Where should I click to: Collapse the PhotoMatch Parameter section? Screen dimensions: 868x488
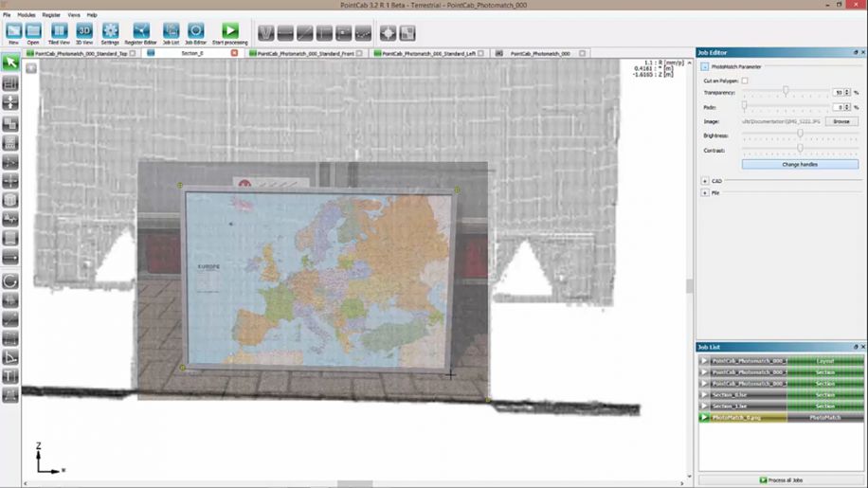pos(705,67)
